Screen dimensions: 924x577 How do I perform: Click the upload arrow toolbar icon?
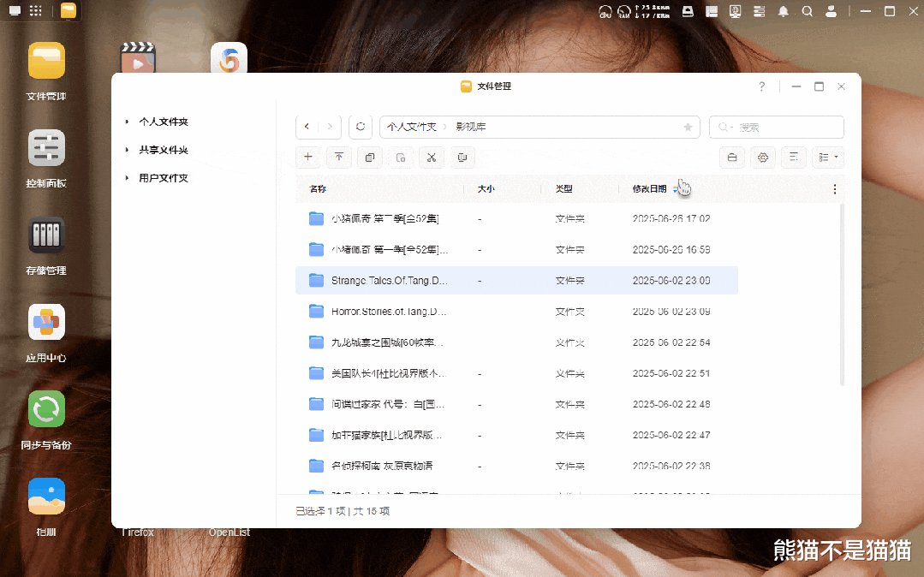point(339,158)
